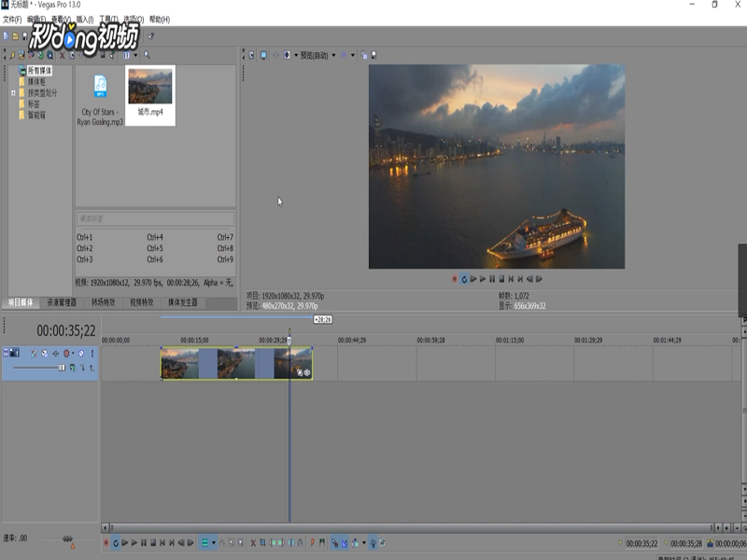
Task: Open compositing mode button on track
Action: [x=73, y=368]
